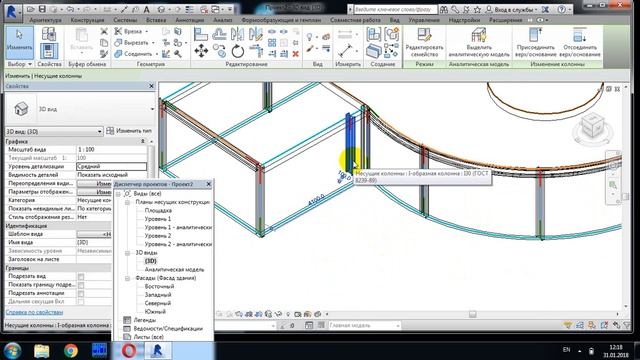
Task: Open the Вход в службы dropdown
Action: (536, 9)
